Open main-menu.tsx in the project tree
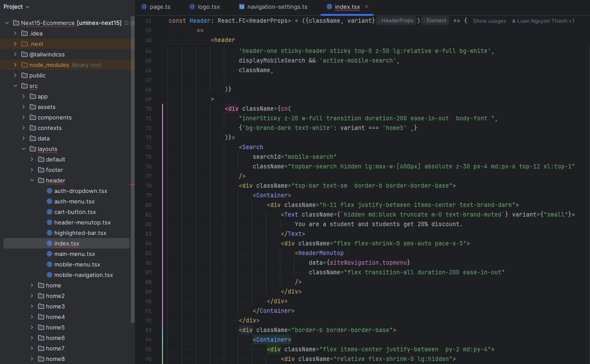590x364 pixels. (x=74, y=254)
